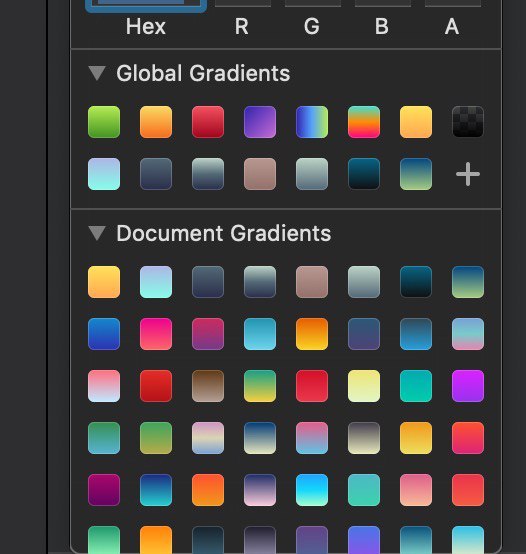Image resolution: width=526 pixels, height=554 pixels.
Task: Apply the indigo-to-pale-pink document gradient
Action: point(260,490)
